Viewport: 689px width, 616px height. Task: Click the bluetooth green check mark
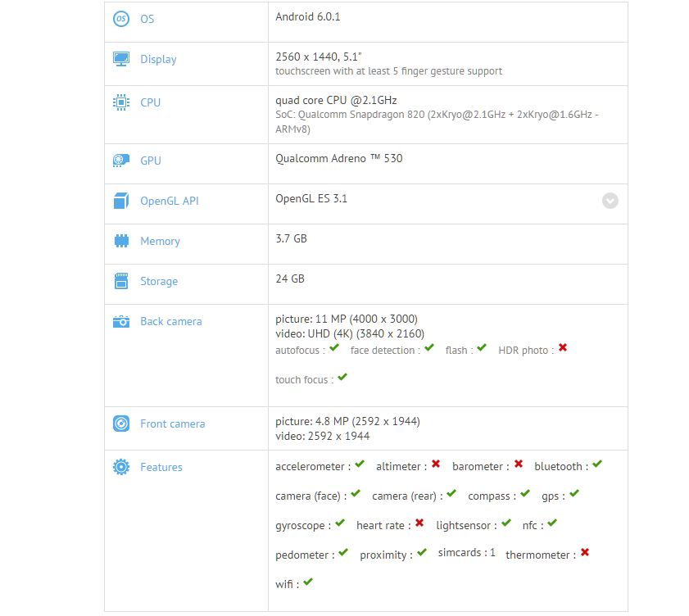pyautogui.click(x=597, y=464)
